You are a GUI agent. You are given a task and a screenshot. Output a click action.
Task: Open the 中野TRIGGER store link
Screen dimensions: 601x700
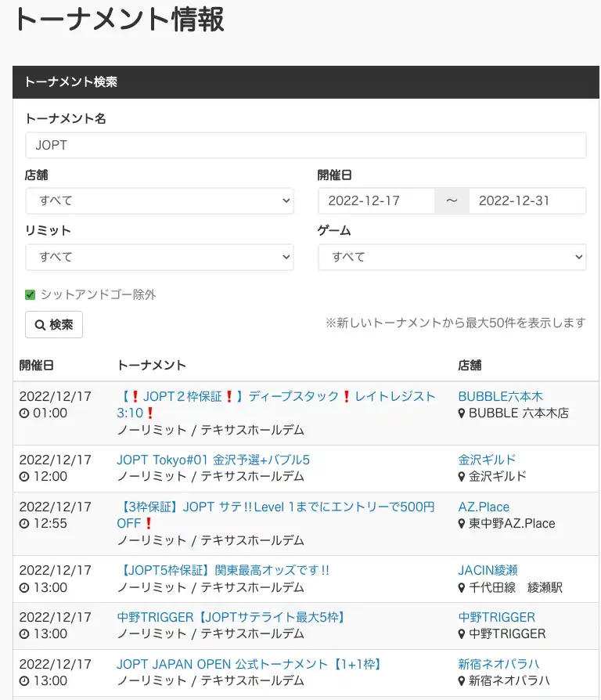(x=497, y=617)
